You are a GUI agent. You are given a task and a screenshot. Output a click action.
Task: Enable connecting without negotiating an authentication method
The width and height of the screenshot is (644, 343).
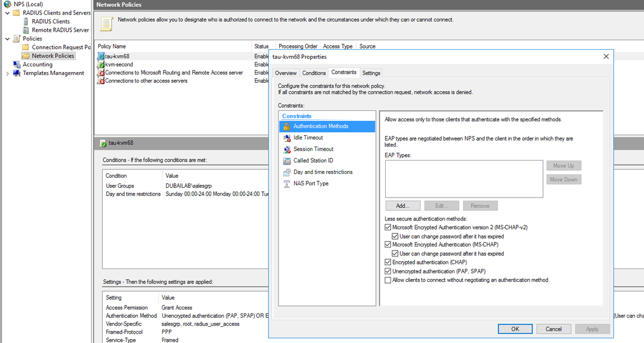pos(388,280)
